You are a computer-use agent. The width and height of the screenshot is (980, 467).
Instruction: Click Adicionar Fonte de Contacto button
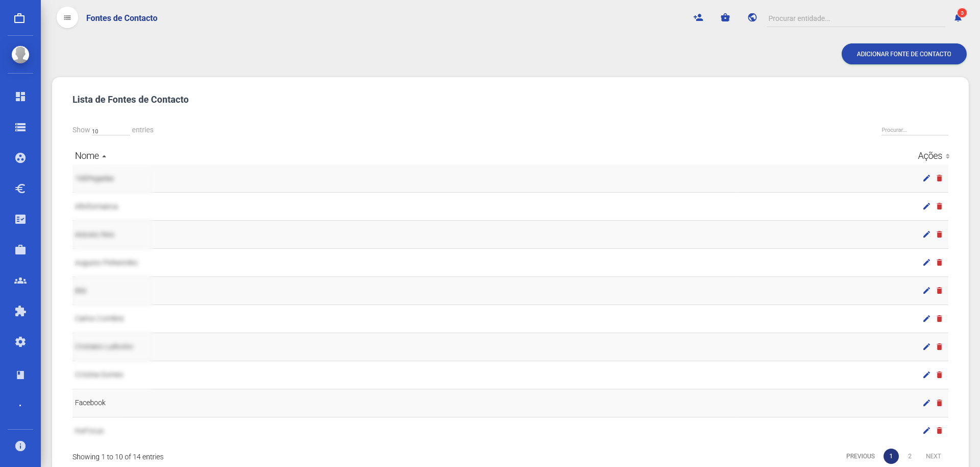click(903, 54)
